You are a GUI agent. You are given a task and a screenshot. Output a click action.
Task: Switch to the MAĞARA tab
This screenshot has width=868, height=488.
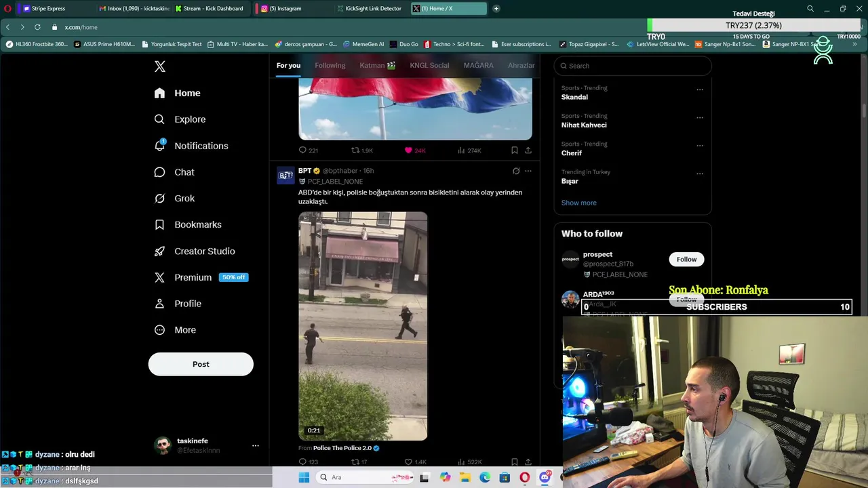(x=478, y=65)
